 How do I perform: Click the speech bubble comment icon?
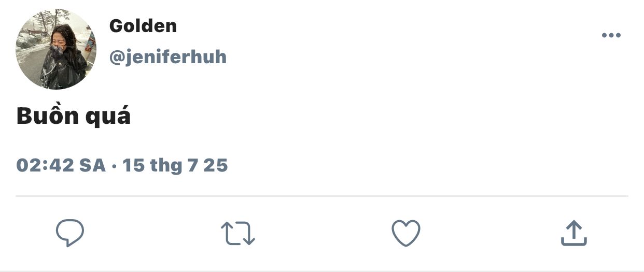(69, 233)
